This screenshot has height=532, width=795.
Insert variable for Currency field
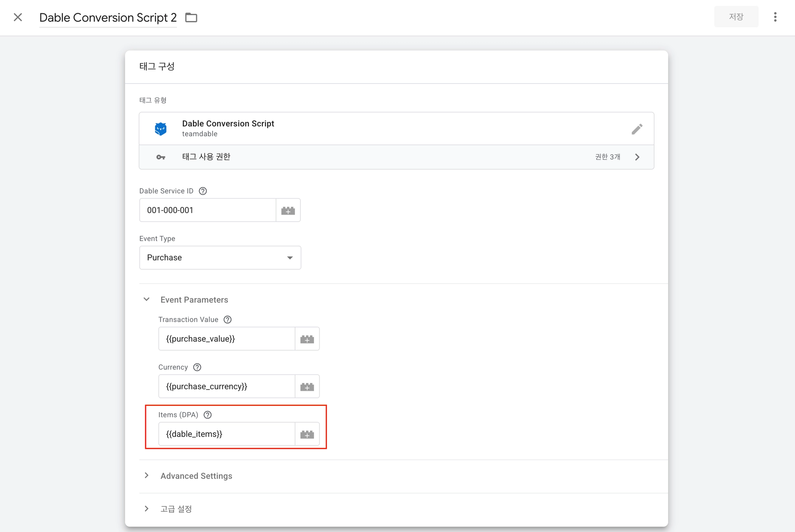click(x=307, y=386)
